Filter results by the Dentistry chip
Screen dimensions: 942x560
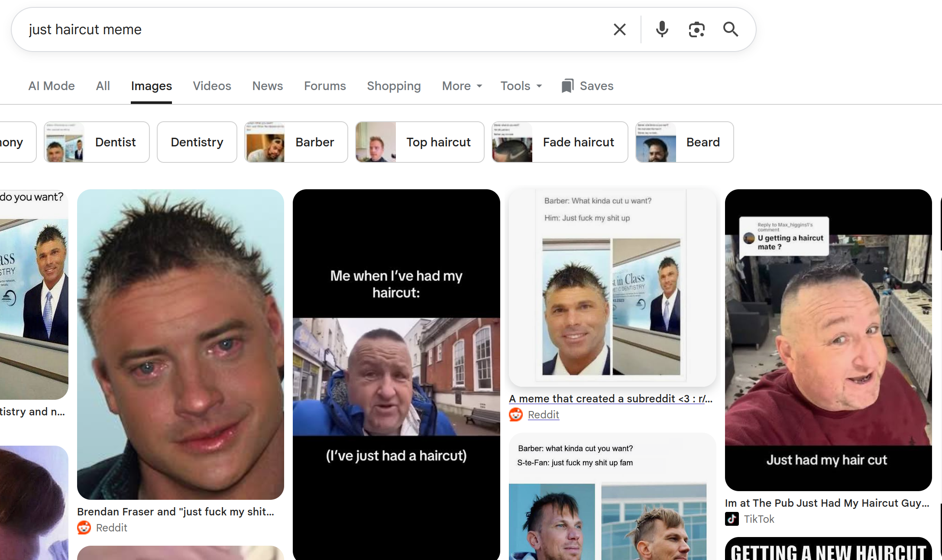pyautogui.click(x=197, y=142)
